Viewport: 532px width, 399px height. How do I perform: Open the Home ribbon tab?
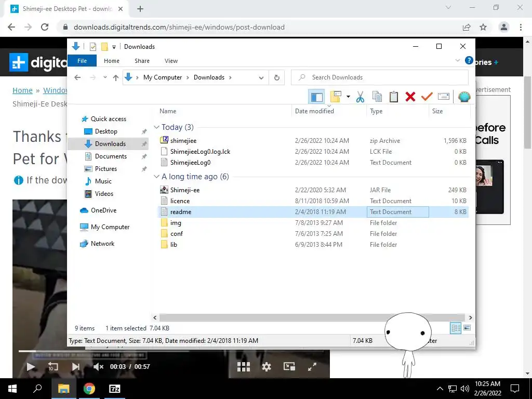click(x=112, y=61)
